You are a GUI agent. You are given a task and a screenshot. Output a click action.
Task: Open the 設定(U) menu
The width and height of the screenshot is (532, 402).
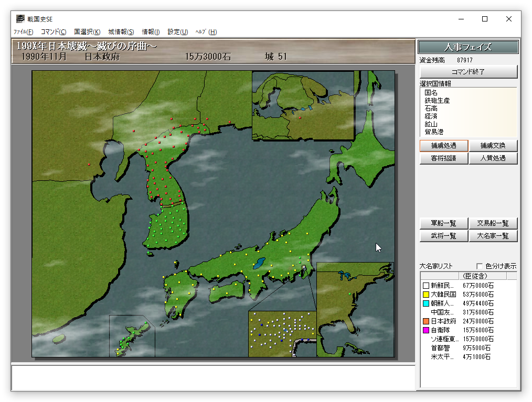(x=178, y=32)
